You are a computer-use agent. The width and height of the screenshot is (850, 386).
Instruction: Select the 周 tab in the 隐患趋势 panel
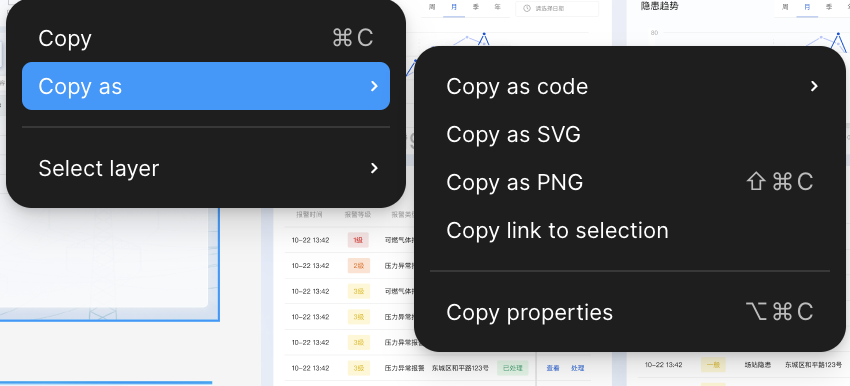pos(785,7)
